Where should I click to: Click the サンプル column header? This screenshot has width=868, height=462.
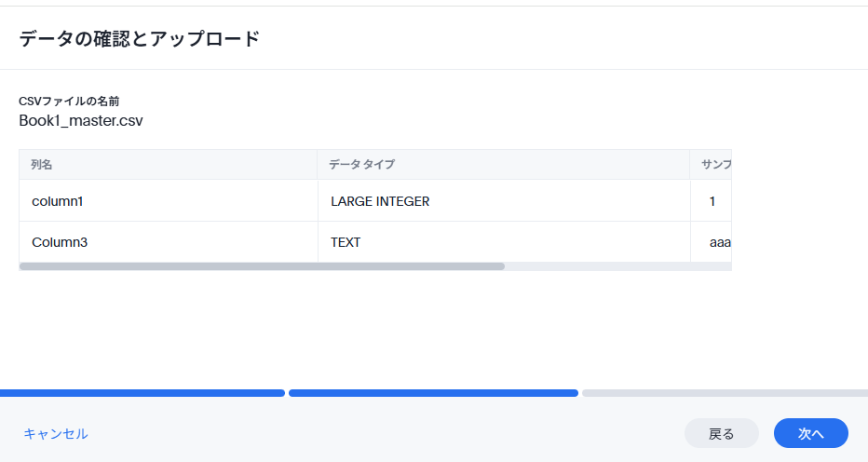pos(712,165)
